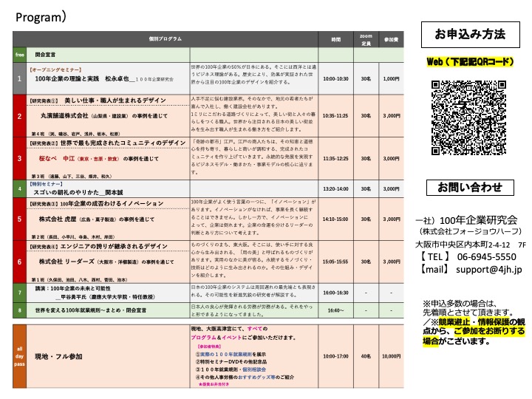Click 開会宣言 in the free row
Viewport: 532px width, 399px height.
(45, 55)
